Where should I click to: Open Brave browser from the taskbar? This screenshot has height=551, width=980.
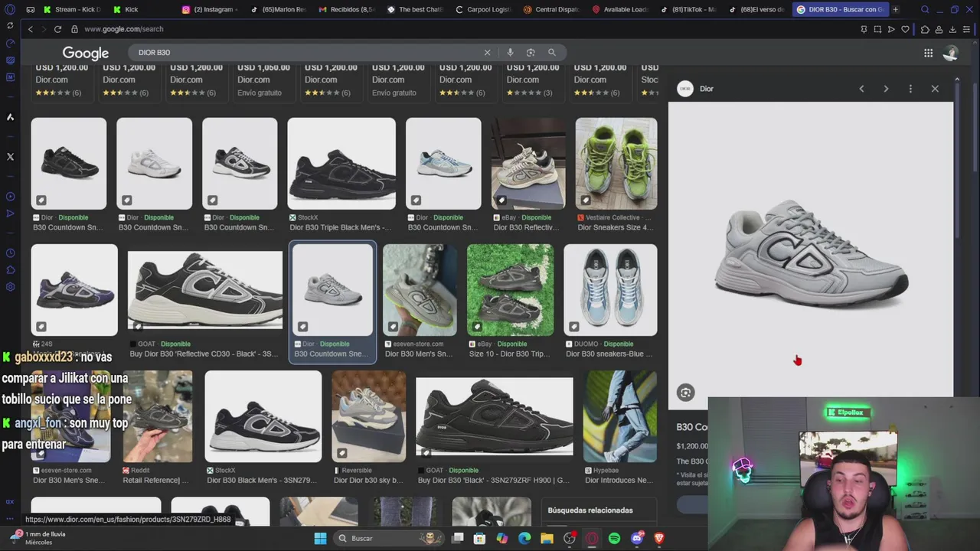pos(659,538)
